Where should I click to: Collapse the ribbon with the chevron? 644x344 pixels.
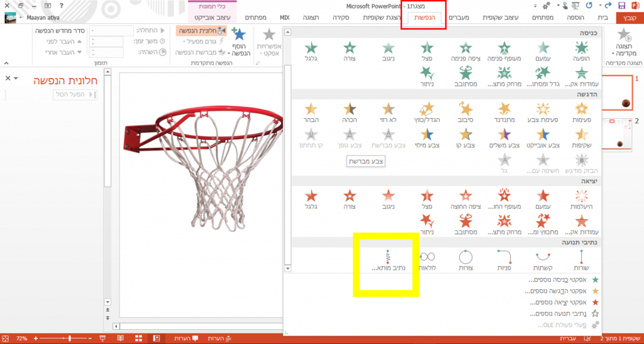coord(6,64)
